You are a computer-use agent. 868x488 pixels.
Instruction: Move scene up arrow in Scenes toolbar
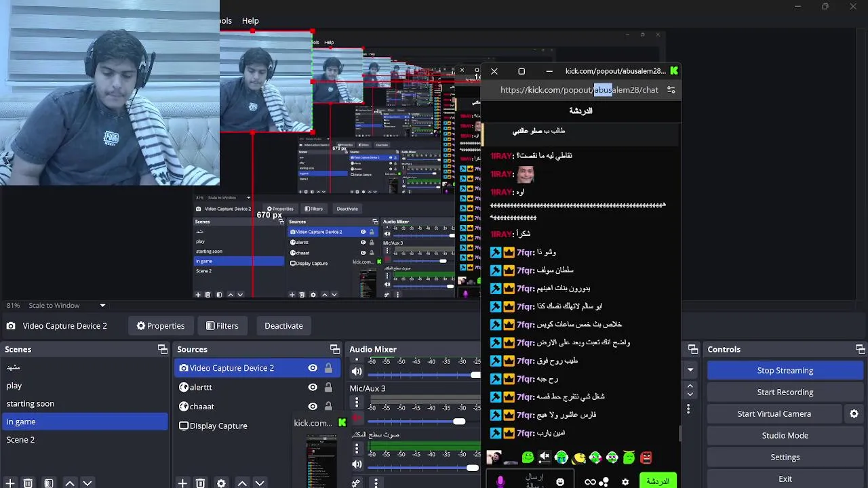[69, 483]
